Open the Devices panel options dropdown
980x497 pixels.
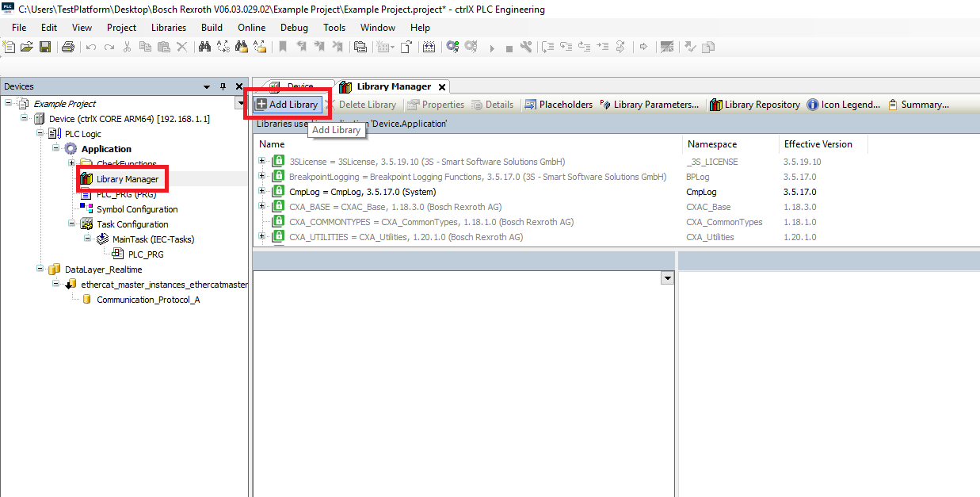click(x=207, y=86)
